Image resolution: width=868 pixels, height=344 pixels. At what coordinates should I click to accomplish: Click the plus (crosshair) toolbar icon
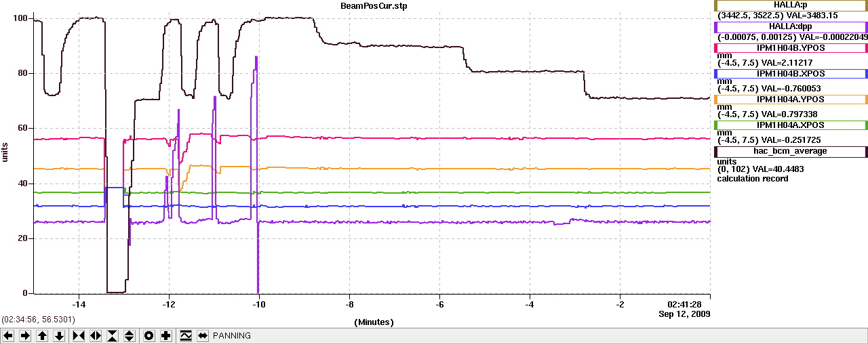click(166, 336)
